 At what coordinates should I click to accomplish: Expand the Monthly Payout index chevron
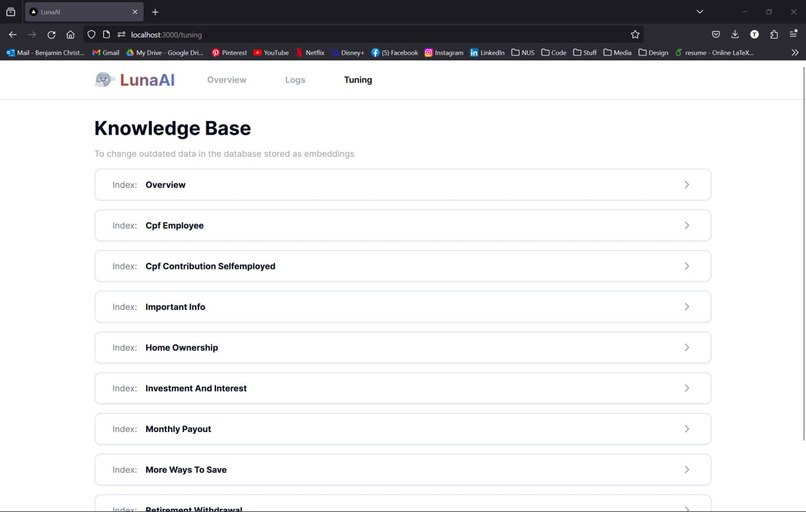point(687,429)
